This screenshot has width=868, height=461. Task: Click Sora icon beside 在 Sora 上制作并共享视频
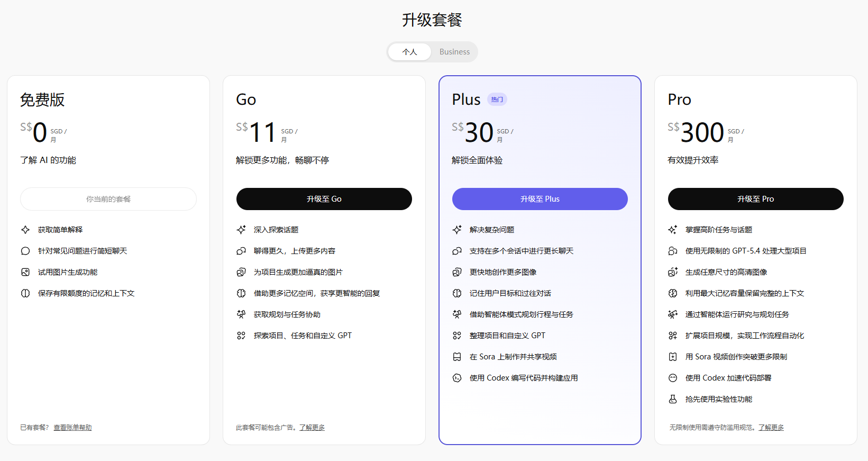pos(457,357)
